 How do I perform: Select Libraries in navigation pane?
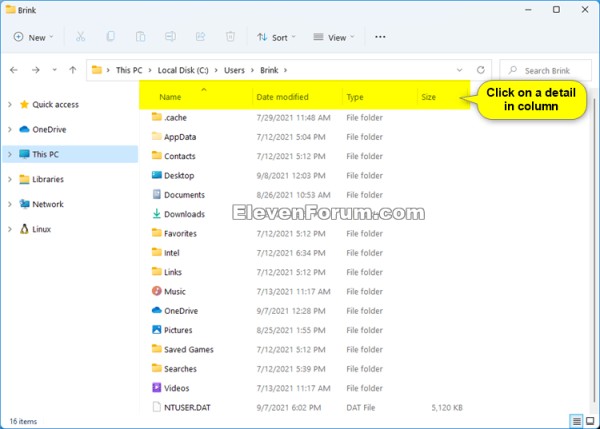click(48, 179)
